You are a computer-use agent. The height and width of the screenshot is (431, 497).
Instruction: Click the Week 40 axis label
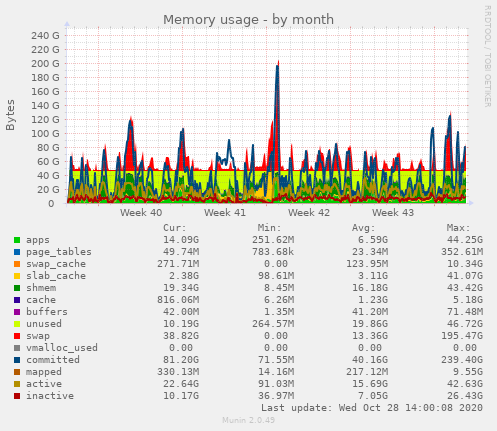141,213
